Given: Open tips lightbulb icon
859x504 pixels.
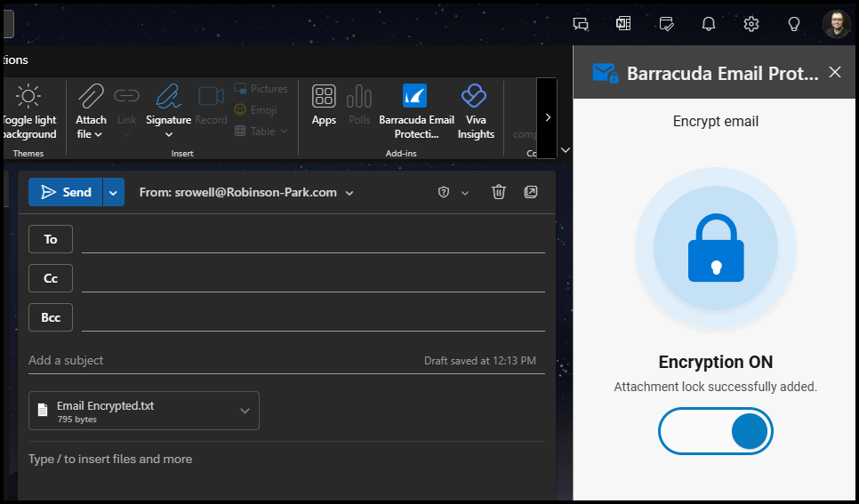Looking at the screenshot, I should click(794, 24).
